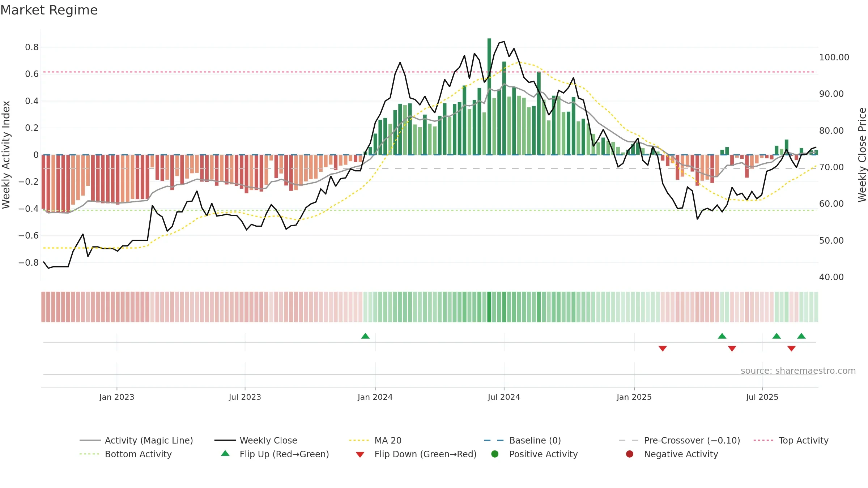Click the Flip Down (Green→Red) legend entry

pos(416,454)
